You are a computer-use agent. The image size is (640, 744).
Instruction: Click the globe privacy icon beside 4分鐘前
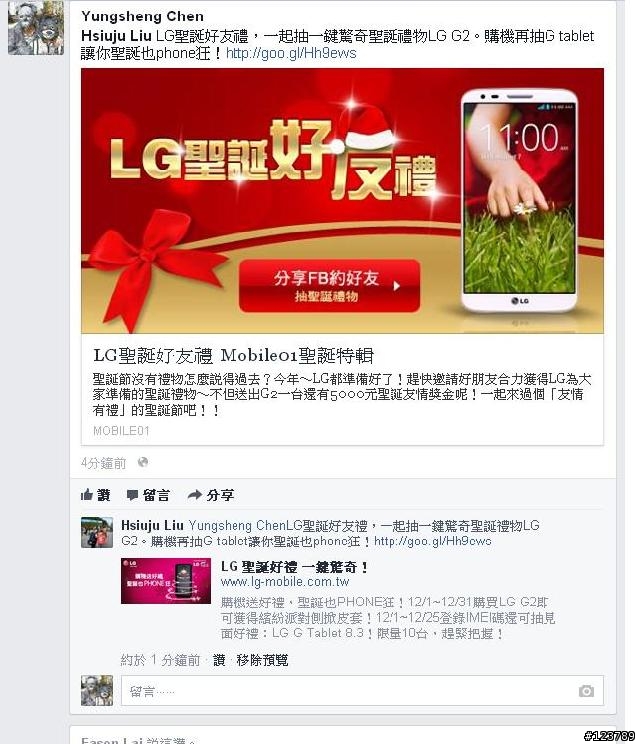pyautogui.click(x=142, y=462)
